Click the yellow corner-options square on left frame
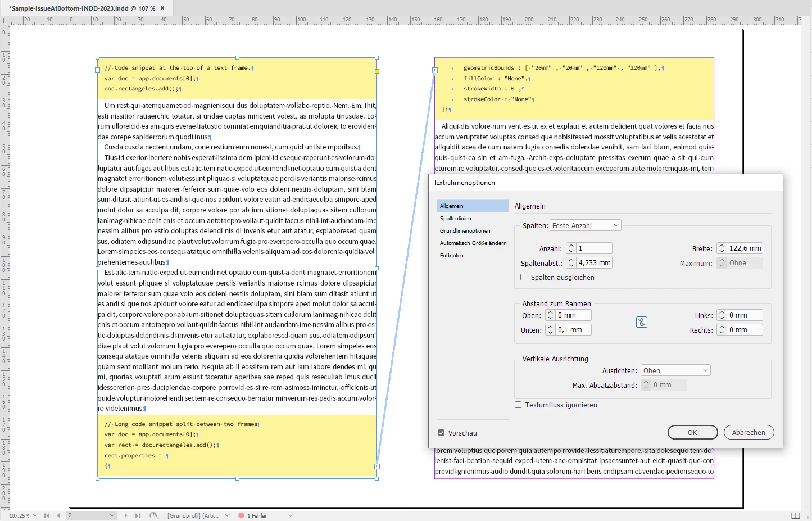The height and width of the screenshot is (521, 812). [377, 71]
